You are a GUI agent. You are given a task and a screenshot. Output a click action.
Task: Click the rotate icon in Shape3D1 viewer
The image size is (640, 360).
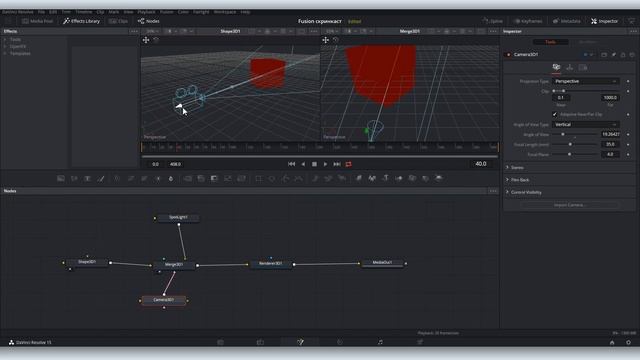tap(156, 40)
